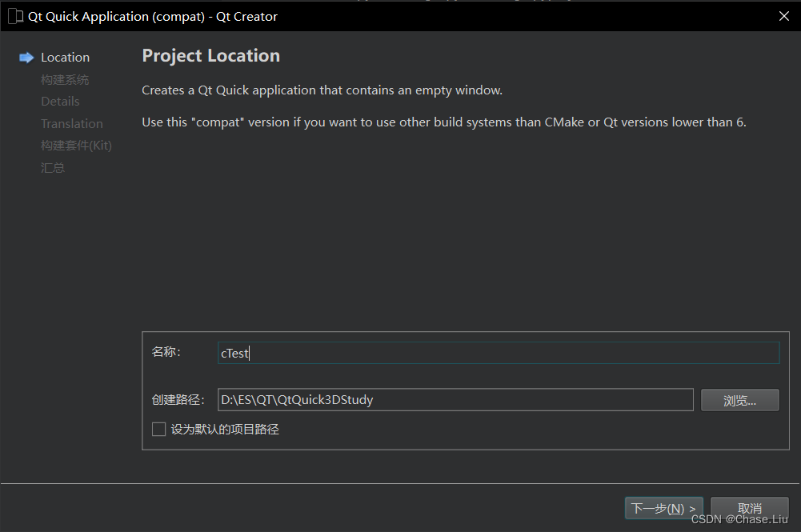Click the Qt Creator application icon in title bar
801x532 pixels.
[14, 16]
